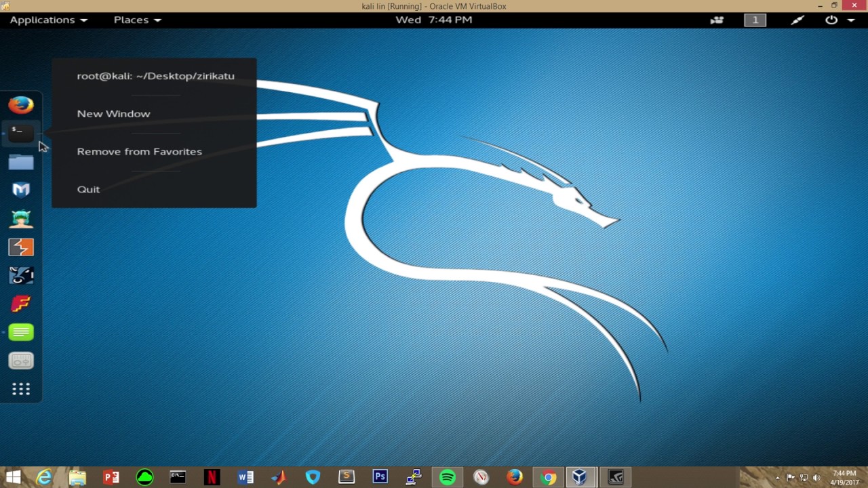The height and width of the screenshot is (488, 868).
Task: Open the green notes app in the dock
Action: tap(21, 332)
